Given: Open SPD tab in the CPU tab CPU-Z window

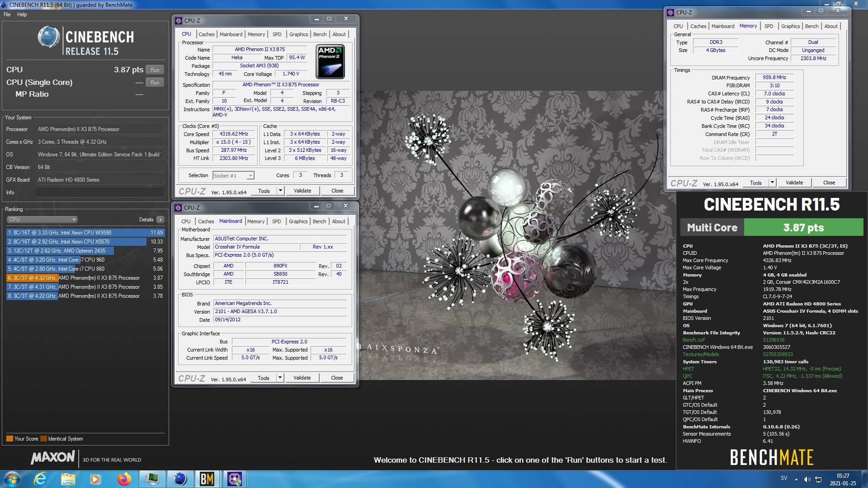Looking at the screenshot, I should pyautogui.click(x=277, y=34).
